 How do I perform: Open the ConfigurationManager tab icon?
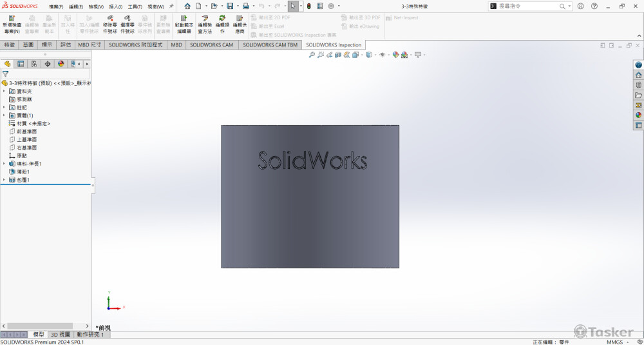pos(34,64)
